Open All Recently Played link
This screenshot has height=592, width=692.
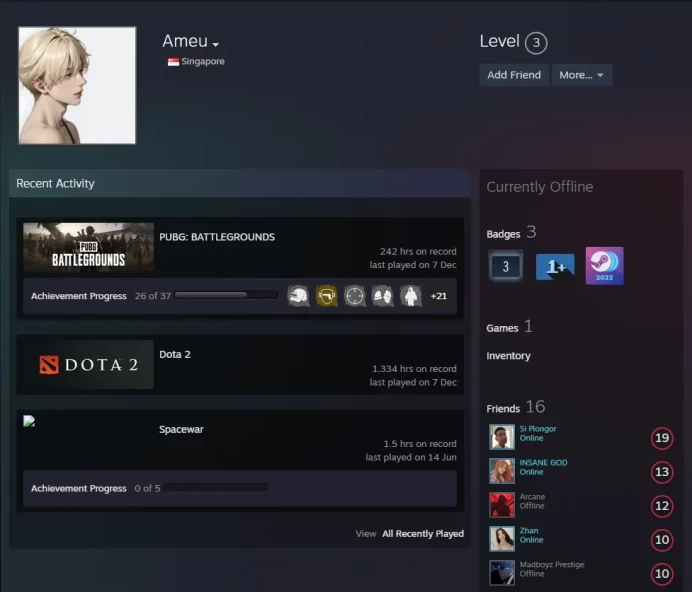pos(423,534)
